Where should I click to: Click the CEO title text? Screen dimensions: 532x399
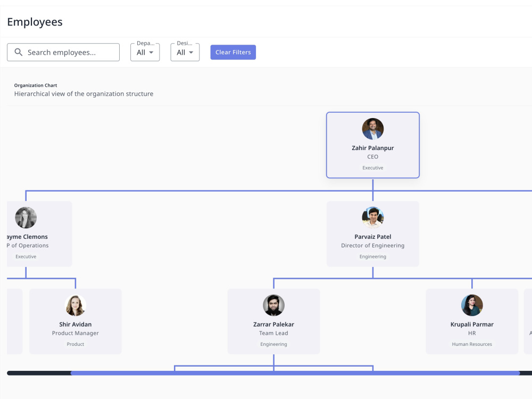[372, 157]
